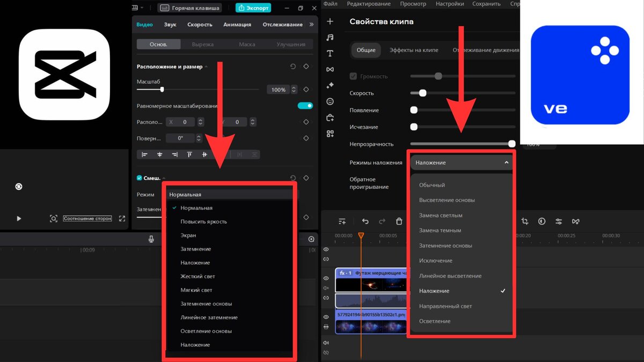This screenshot has width=644, height=362.
Task: Click the Масштаб slider in CapCut
Action: click(198, 90)
